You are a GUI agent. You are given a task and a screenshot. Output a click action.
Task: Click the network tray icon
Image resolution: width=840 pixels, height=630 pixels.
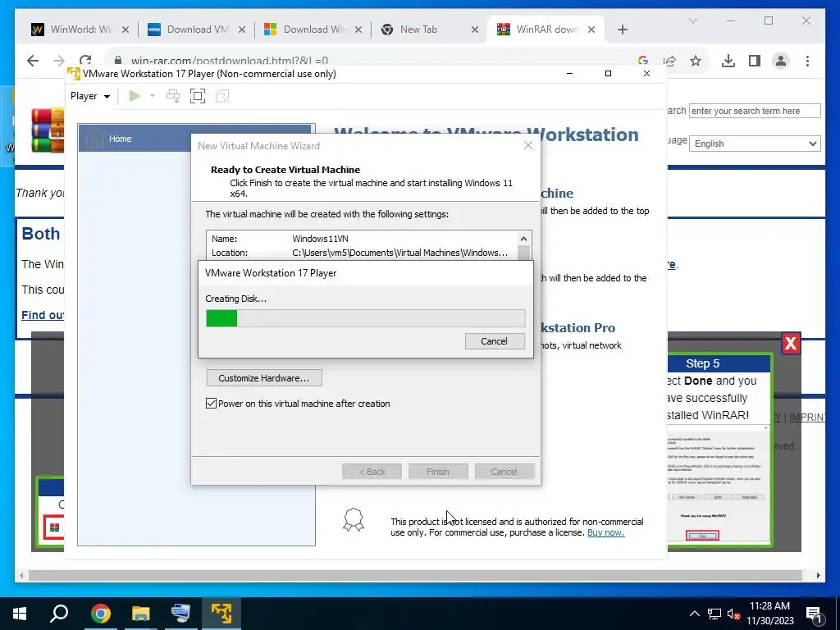714,614
